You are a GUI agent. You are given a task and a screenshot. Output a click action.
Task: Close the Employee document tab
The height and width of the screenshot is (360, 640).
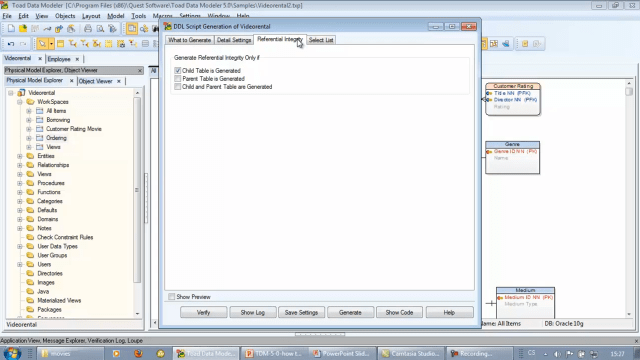tap(77, 59)
